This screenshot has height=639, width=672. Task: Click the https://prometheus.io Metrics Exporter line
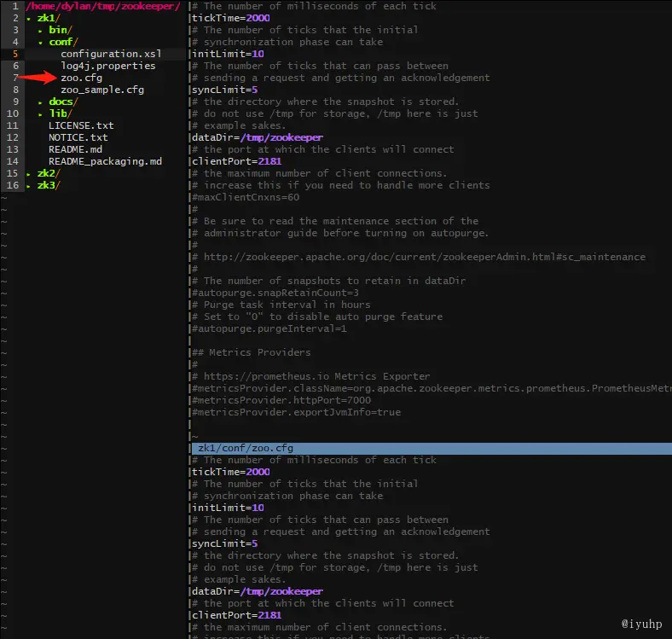pyautogui.click(x=310, y=376)
